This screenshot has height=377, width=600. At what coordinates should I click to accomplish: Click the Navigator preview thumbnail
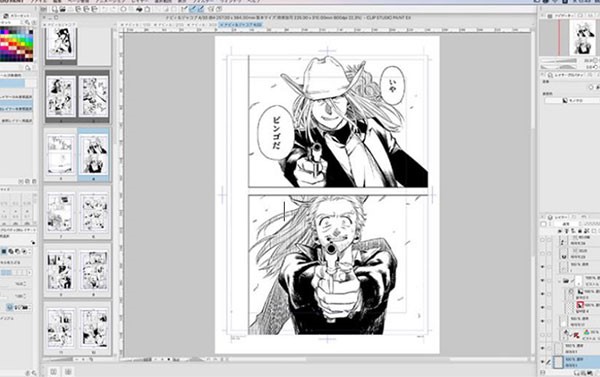click(x=582, y=38)
